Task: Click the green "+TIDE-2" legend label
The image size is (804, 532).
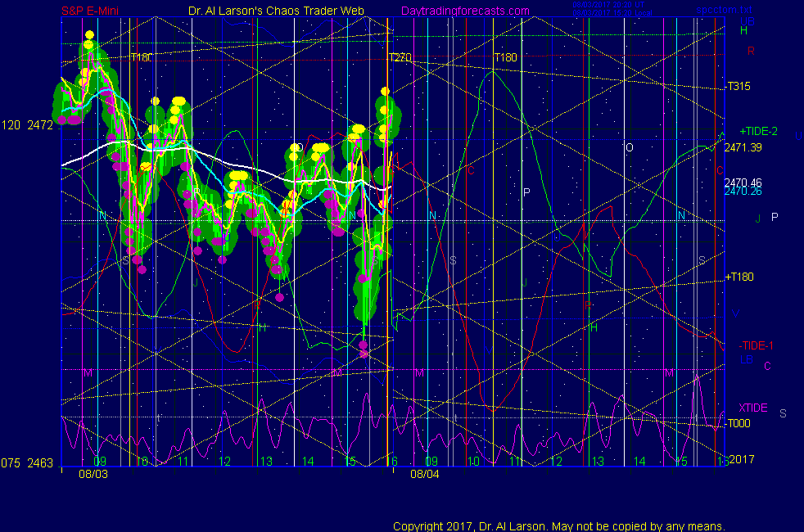Action: point(758,131)
